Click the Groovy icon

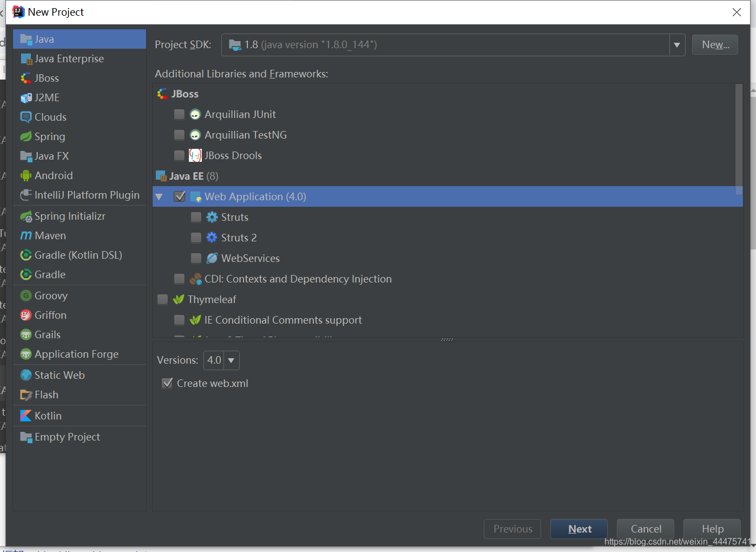point(26,296)
